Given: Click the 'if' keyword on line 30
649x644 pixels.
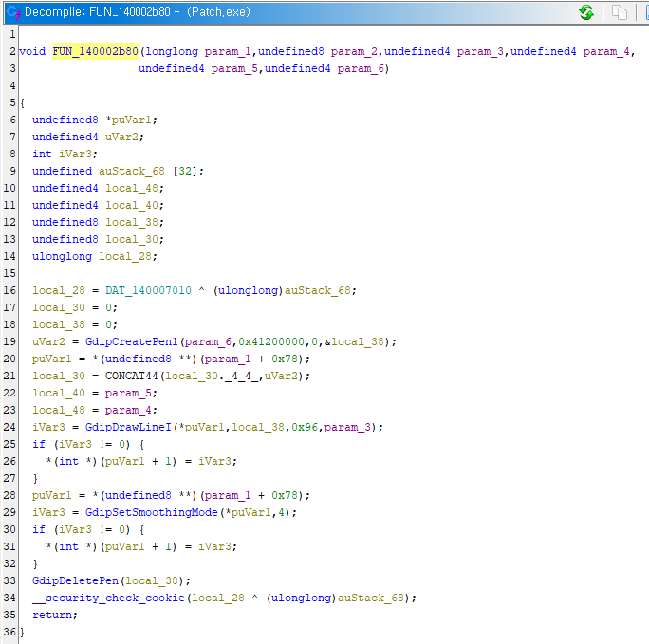Looking at the screenshot, I should (x=39, y=530).
